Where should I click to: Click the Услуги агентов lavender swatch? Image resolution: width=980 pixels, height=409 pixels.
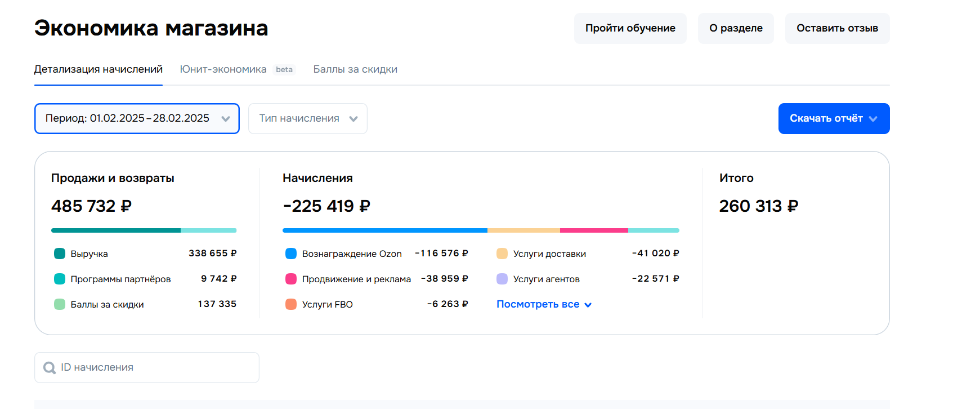coord(502,279)
